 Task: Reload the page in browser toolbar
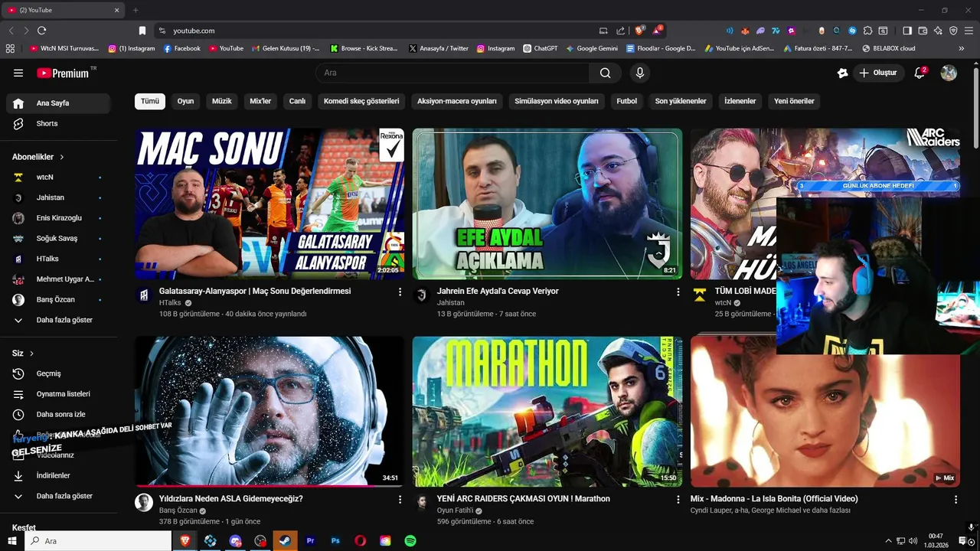tap(41, 31)
